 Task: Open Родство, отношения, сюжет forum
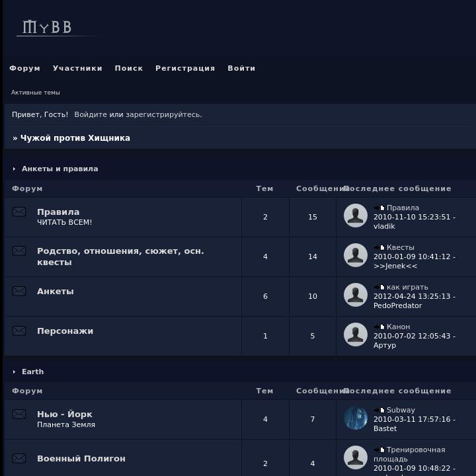(x=120, y=257)
